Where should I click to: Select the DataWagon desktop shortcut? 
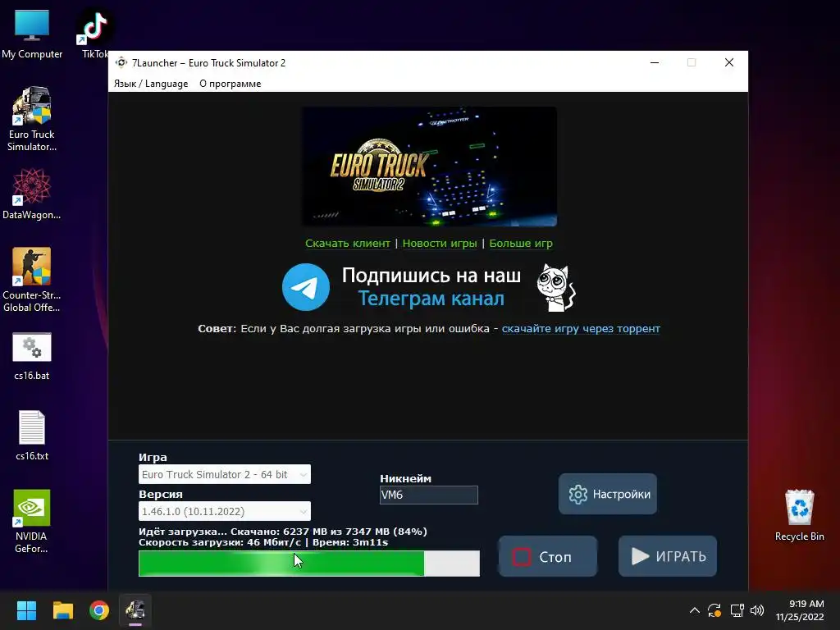click(x=32, y=194)
